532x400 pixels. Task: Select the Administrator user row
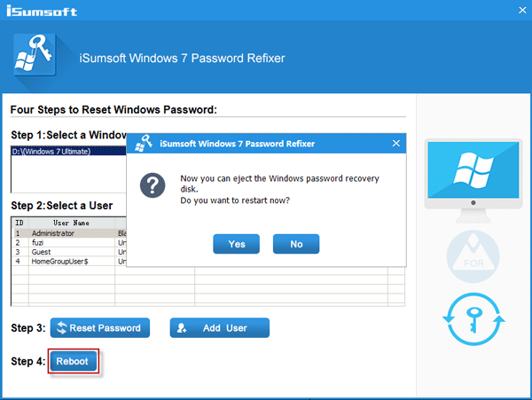click(x=69, y=233)
